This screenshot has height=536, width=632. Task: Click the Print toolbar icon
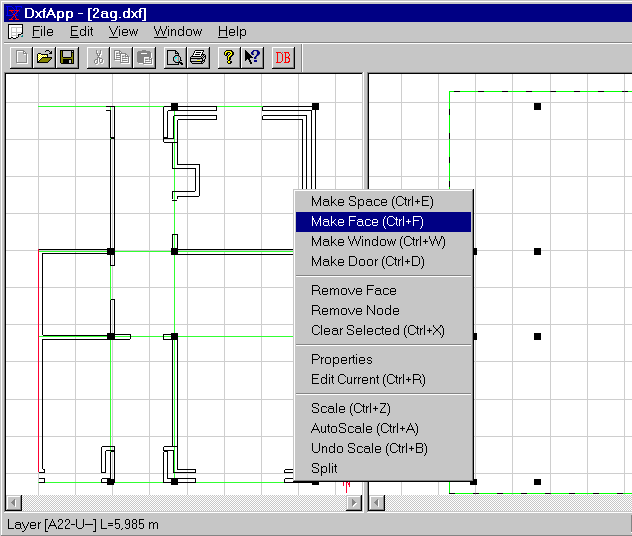tap(198, 58)
